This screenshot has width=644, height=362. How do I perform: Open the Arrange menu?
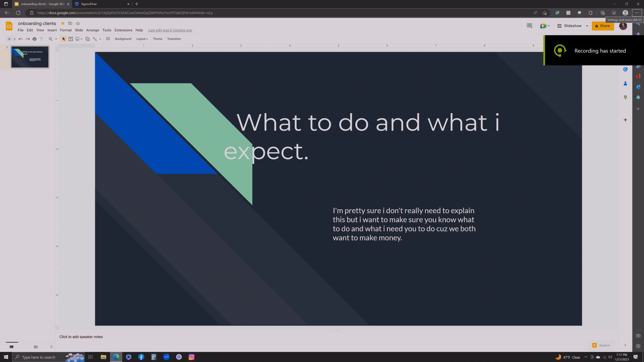click(93, 30)
